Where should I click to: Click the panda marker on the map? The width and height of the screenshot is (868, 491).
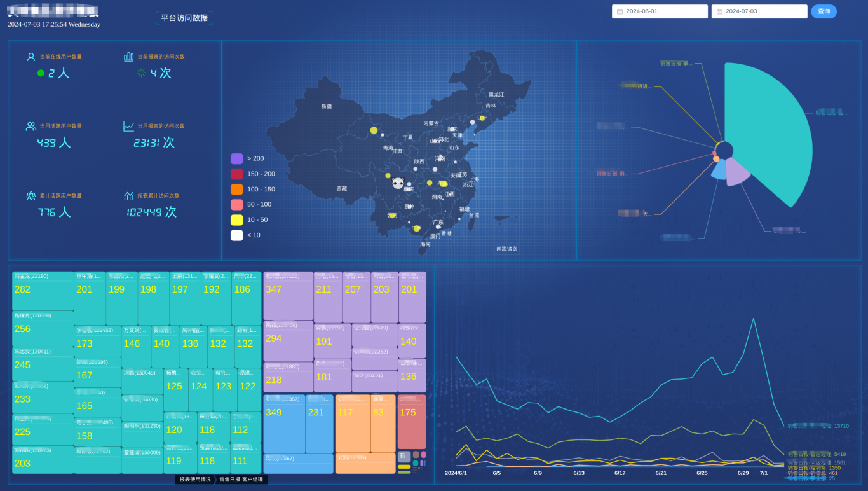pos(398,183)
